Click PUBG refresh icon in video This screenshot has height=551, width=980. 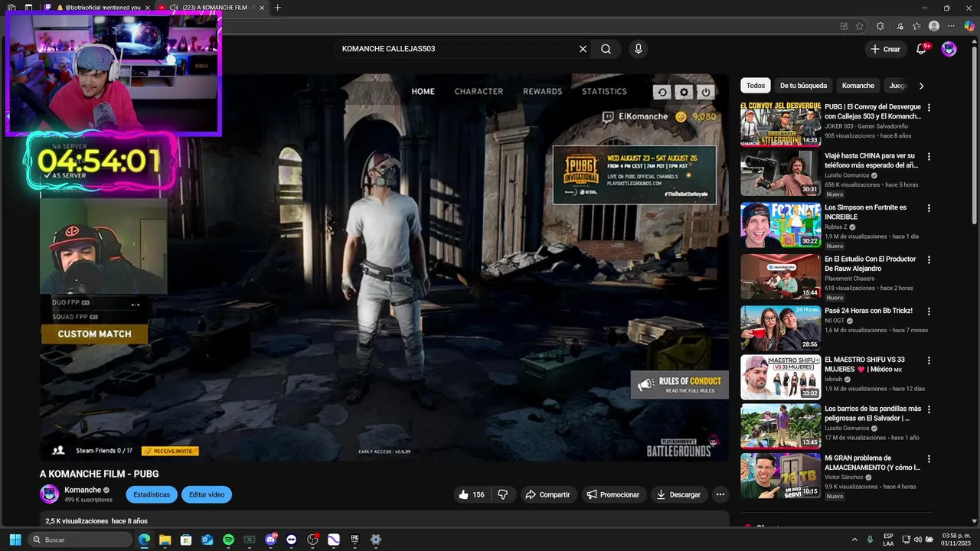pyautogui.click(x=662, y=92)
